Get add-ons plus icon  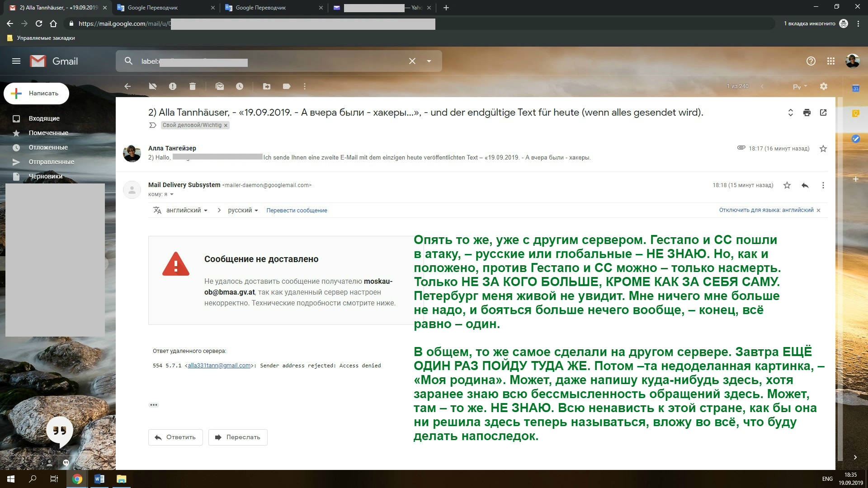(855, 179)
